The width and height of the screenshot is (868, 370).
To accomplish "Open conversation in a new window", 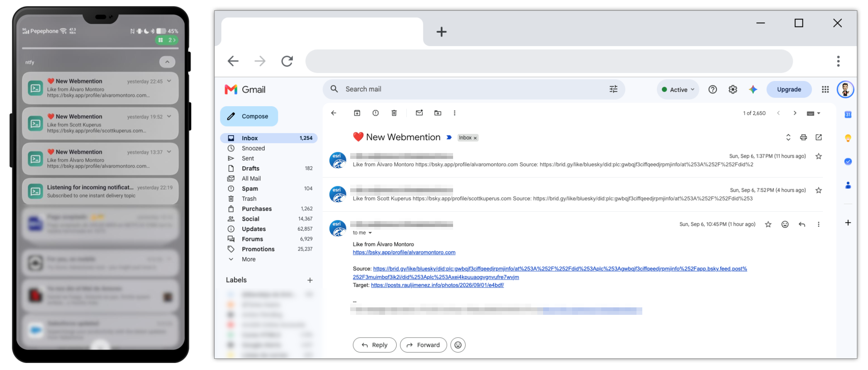I will point(819,137).
